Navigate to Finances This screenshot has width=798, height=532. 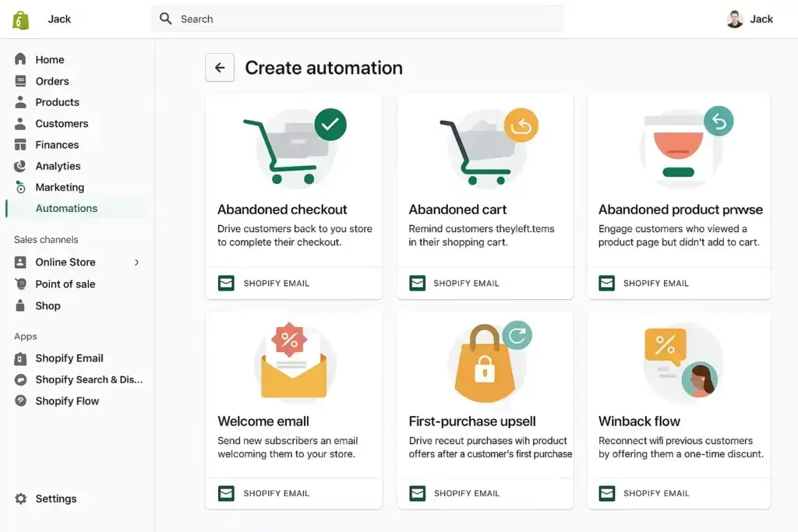20,144
